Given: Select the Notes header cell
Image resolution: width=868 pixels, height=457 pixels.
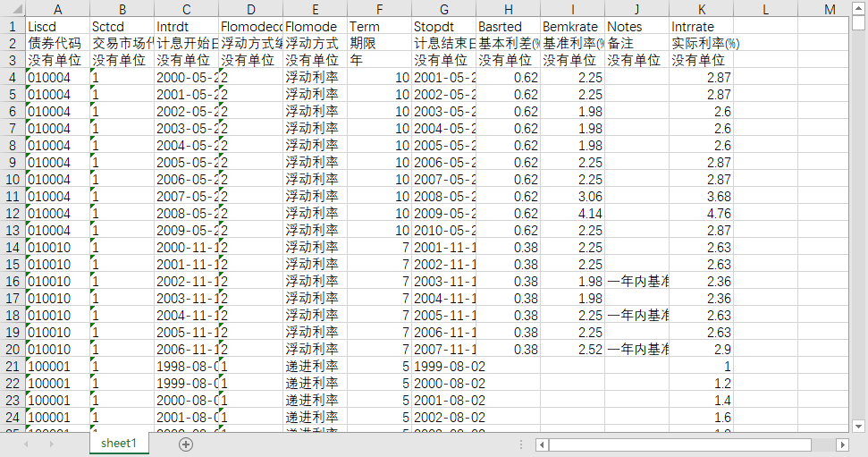Looking at the screenshot, I should [x=637, y=27].
